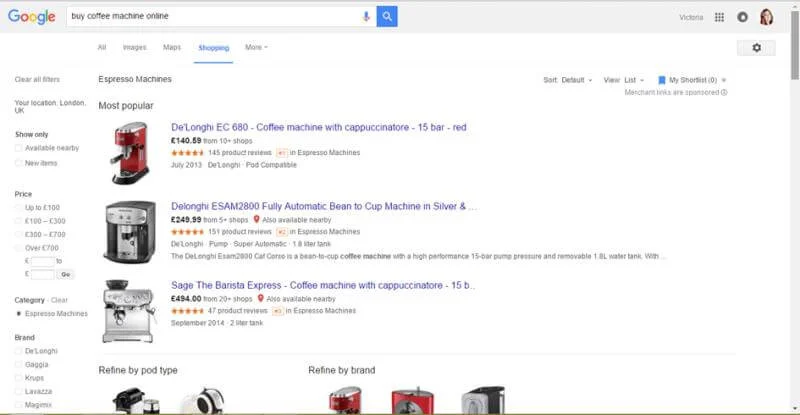
Task: Open the View List dropdown
Action: [x=624, y=80]
